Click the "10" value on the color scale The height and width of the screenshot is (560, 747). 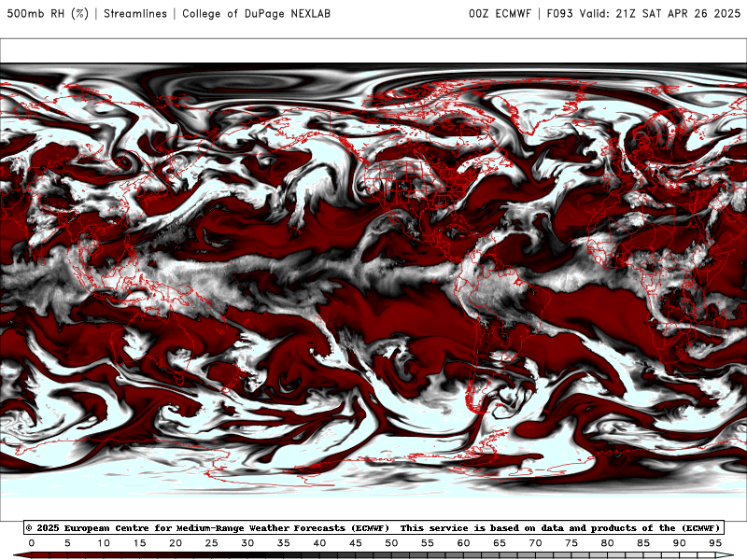pos(104,543)
